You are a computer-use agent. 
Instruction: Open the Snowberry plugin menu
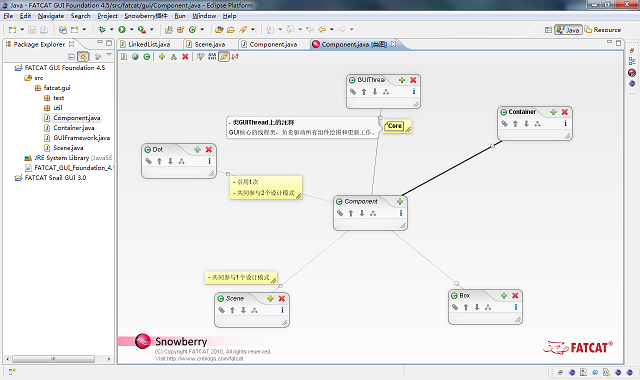point(146,16)
